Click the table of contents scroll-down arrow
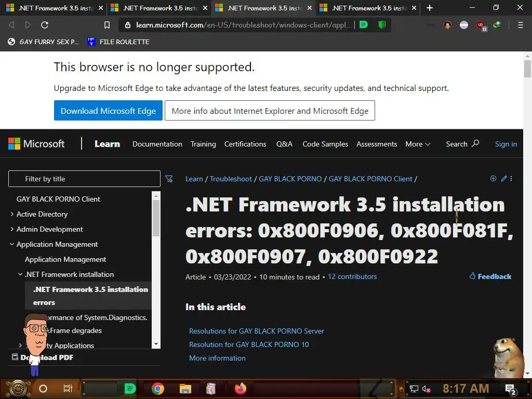 click(156, 344)
